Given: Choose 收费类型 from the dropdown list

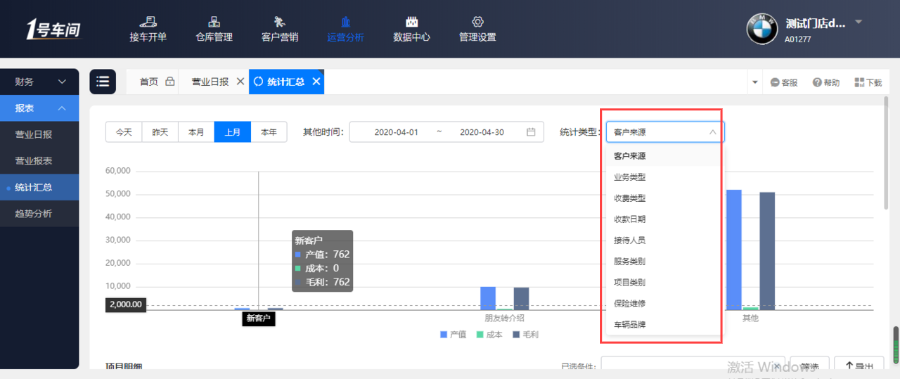Looking at the screenshot, I should point(665,198).
